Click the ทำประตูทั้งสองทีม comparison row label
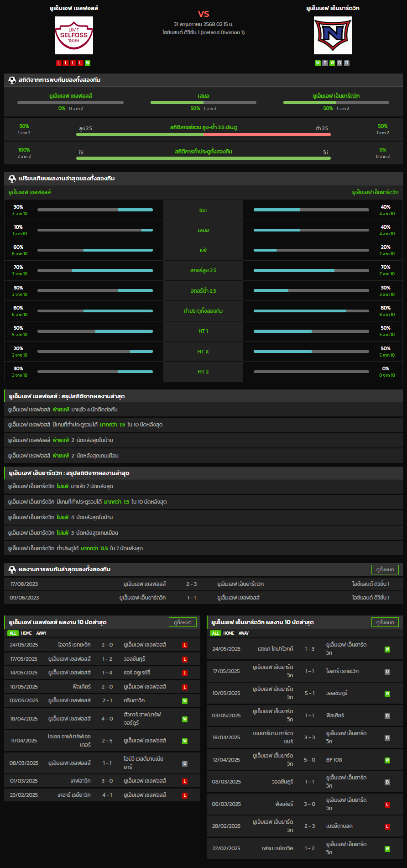The width and height of the screenshot is (407, 868). pos(203,311)
